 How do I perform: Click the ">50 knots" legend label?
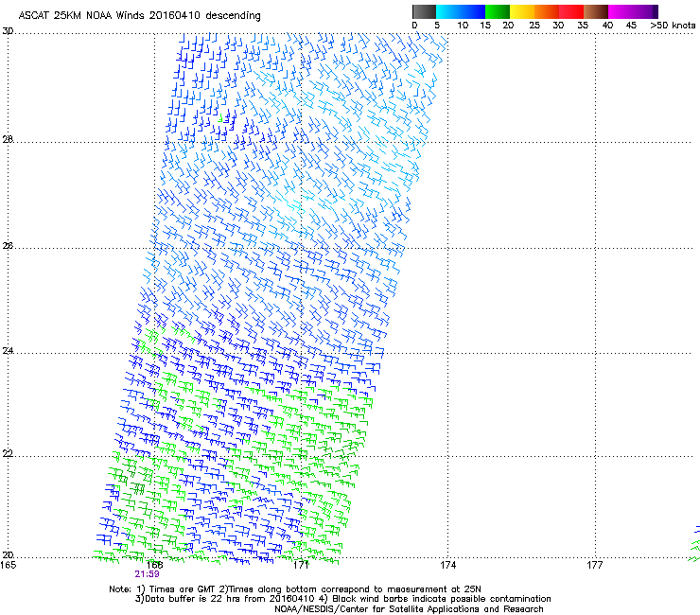(673, 26)
